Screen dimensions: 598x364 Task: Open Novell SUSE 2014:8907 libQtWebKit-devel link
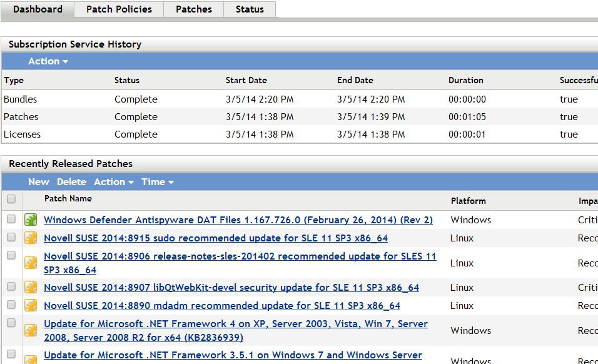click(x=231, y=288)
